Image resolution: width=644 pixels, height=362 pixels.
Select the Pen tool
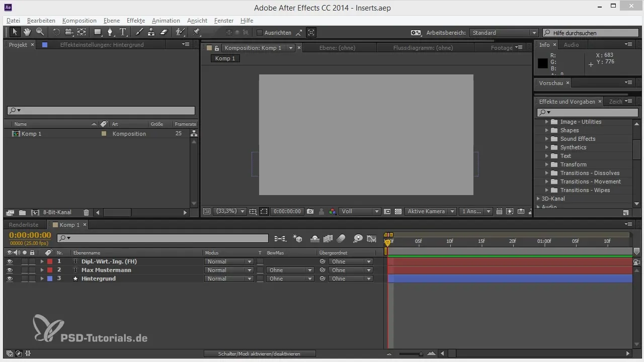pos(110,32)
